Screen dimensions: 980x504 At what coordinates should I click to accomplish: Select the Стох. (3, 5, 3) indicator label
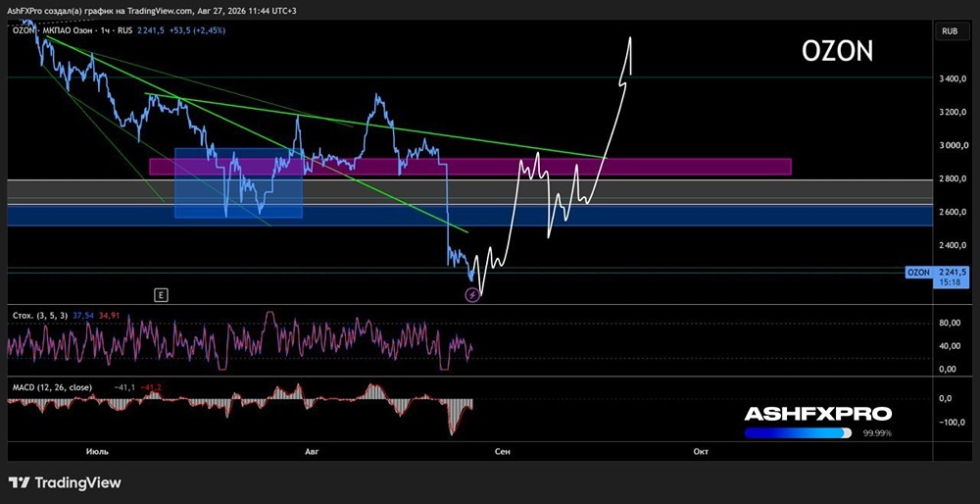[x=40, y=316]
